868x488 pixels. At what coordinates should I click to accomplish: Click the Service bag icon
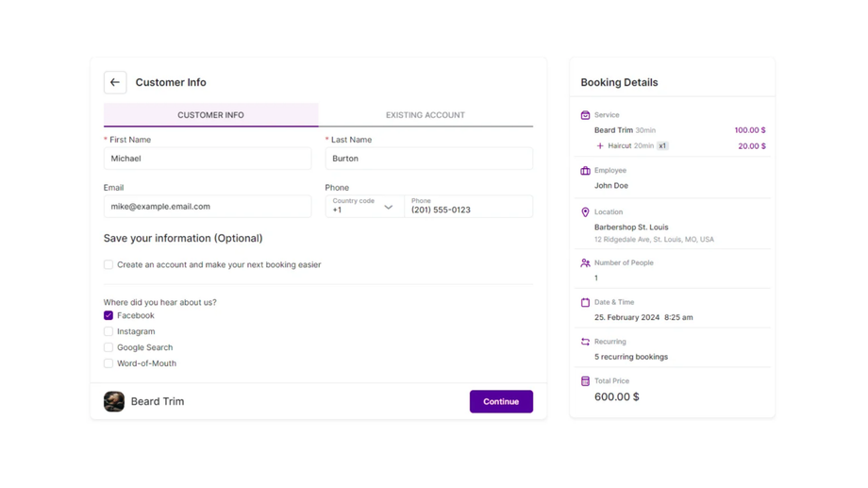pos(585,115)
